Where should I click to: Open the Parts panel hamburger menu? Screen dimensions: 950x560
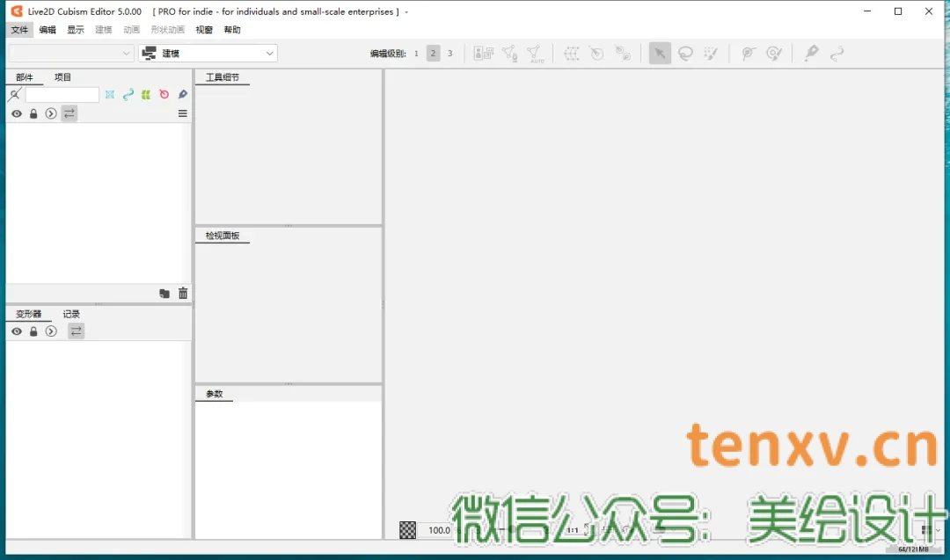pos(183,113)
